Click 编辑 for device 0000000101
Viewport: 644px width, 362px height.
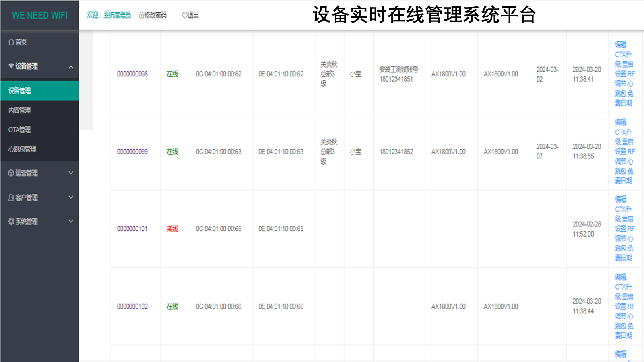(621, 199)
